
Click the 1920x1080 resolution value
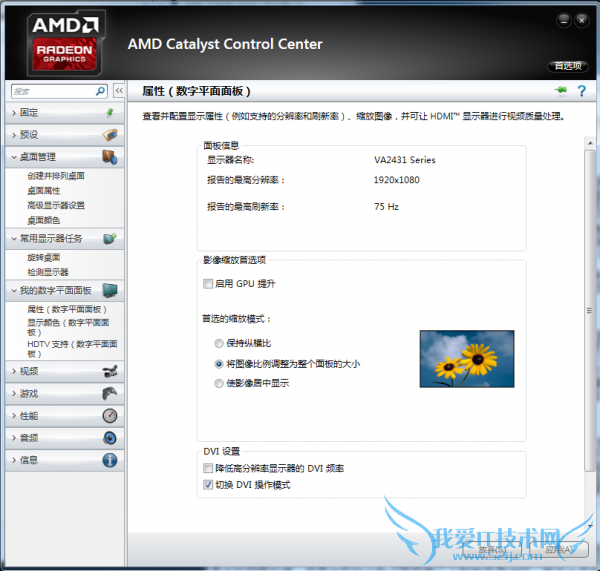[396, 180]
